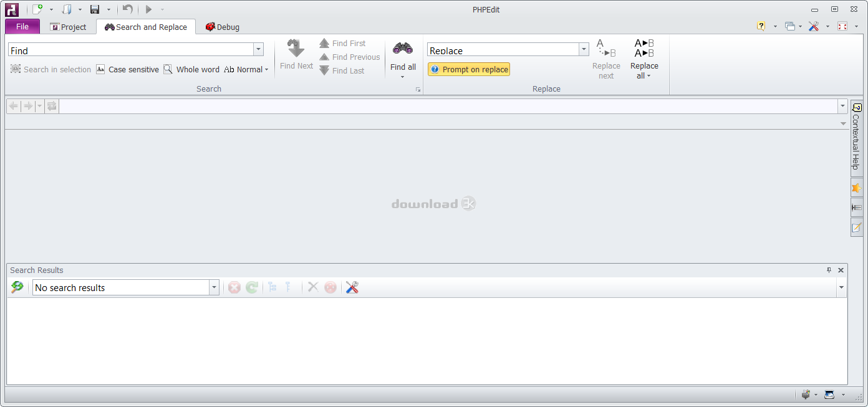
Task: Pin the Search Results panel
Action: (829, 270)
